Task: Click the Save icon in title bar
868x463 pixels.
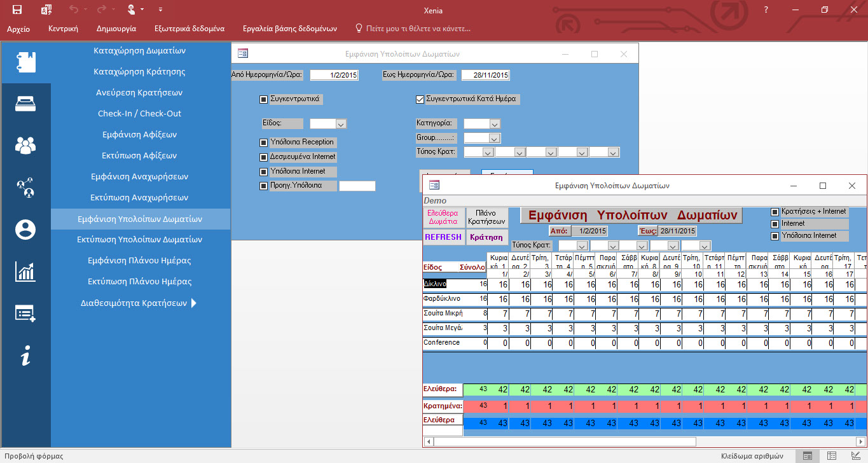Action: pos(17,10)
